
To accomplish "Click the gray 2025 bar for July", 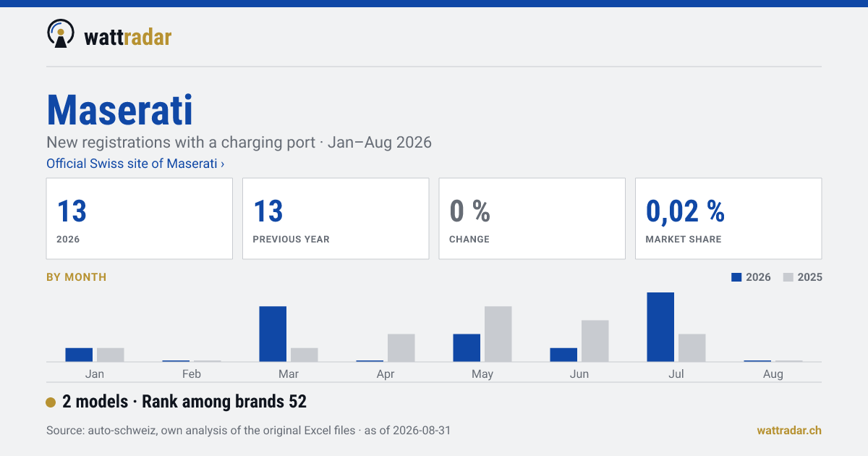I will [692, 347].
